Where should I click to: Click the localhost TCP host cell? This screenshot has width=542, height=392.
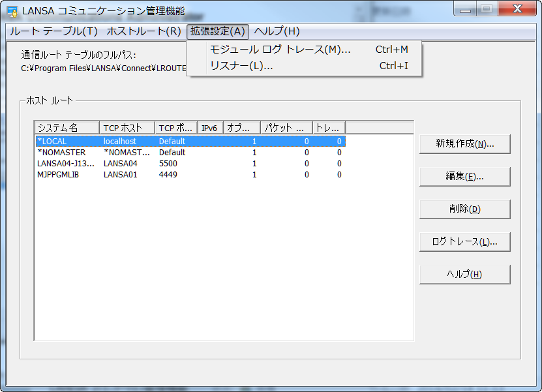[x=120, y=142]
